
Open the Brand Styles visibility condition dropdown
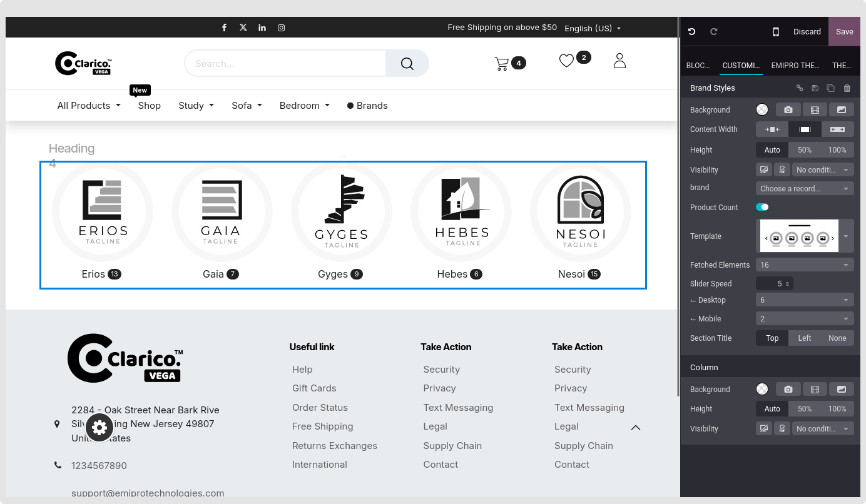[823, 170]
